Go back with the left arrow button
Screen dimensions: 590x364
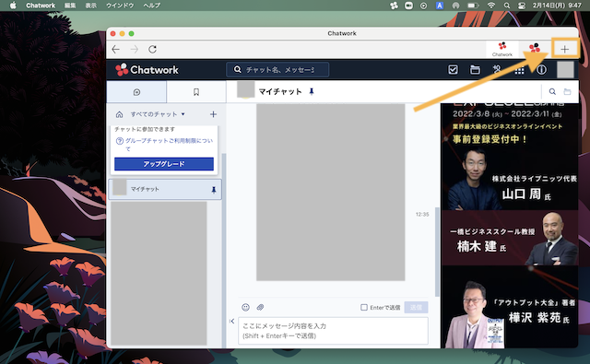pos(116,49)
